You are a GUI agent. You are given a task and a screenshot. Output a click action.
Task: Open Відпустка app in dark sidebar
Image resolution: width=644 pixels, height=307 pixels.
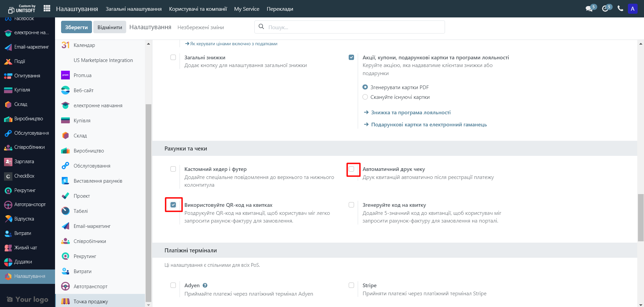[28, 219]
